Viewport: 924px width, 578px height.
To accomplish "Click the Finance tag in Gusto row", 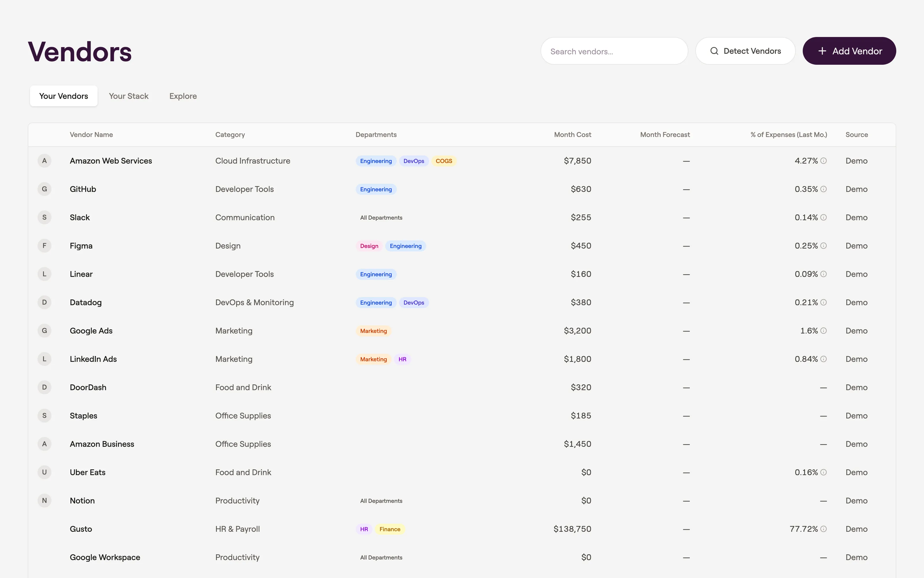I will coord(390,529).
